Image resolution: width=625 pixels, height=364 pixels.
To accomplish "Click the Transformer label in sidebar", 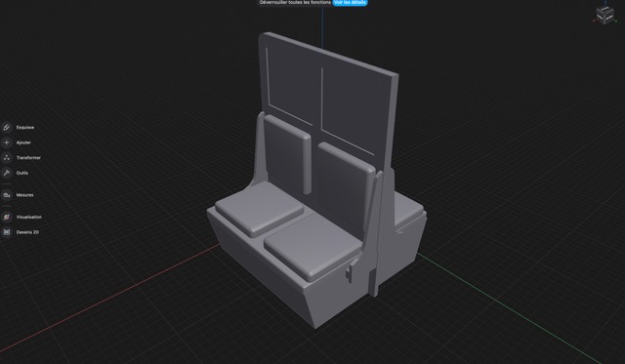I will pyautogui.click(x=28, y=158).
